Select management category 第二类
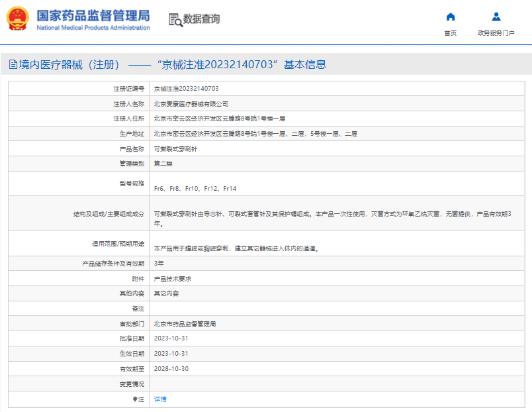532x412 pixels. pos(163,164)
